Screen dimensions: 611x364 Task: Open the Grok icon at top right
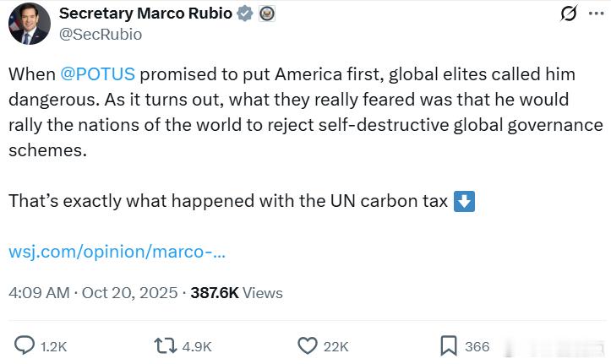(569, 14)
